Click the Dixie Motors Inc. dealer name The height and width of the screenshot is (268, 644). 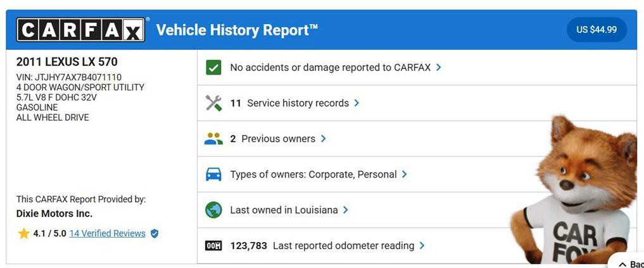point(54,214)
